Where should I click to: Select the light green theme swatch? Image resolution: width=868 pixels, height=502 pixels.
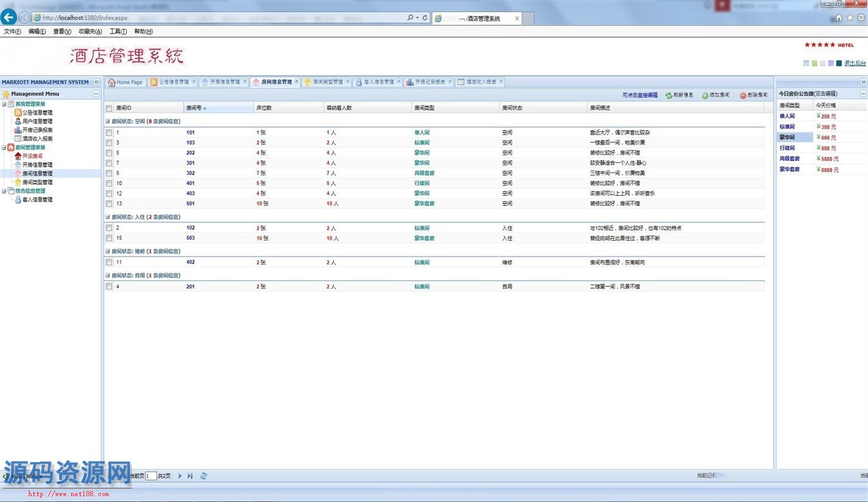(815, 63)
